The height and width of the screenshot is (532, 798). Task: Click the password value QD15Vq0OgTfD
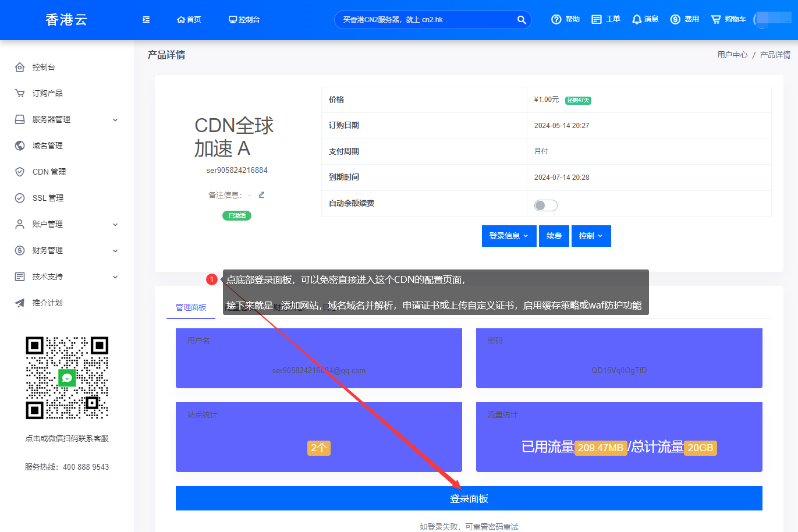[x=619, y=370]
